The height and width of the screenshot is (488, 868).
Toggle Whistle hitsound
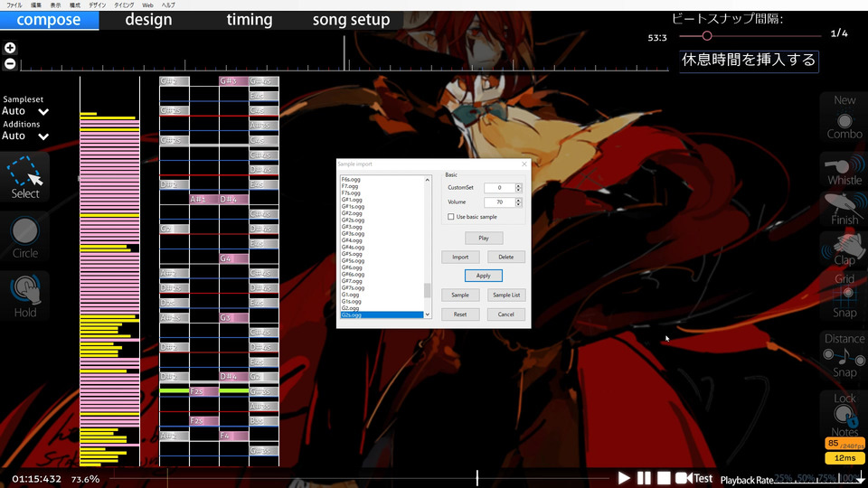point(844,169)
